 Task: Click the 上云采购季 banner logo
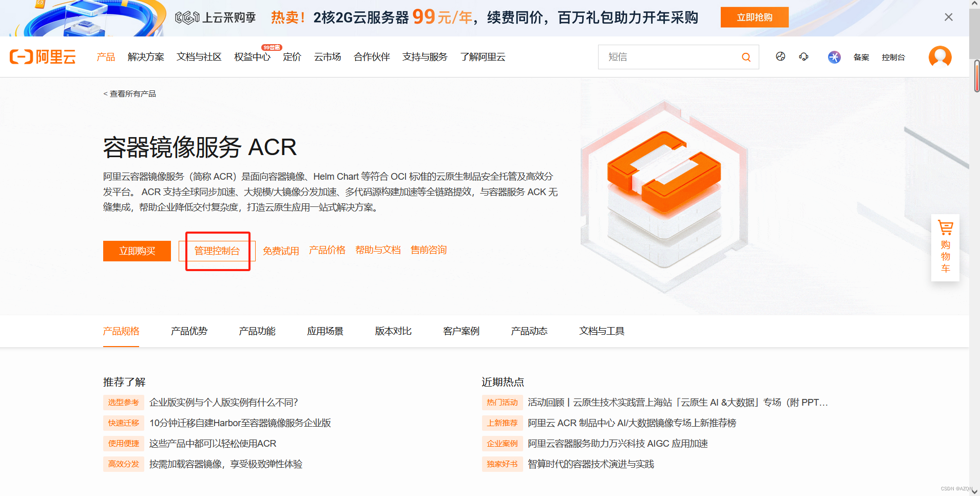[x=215, y=17]
